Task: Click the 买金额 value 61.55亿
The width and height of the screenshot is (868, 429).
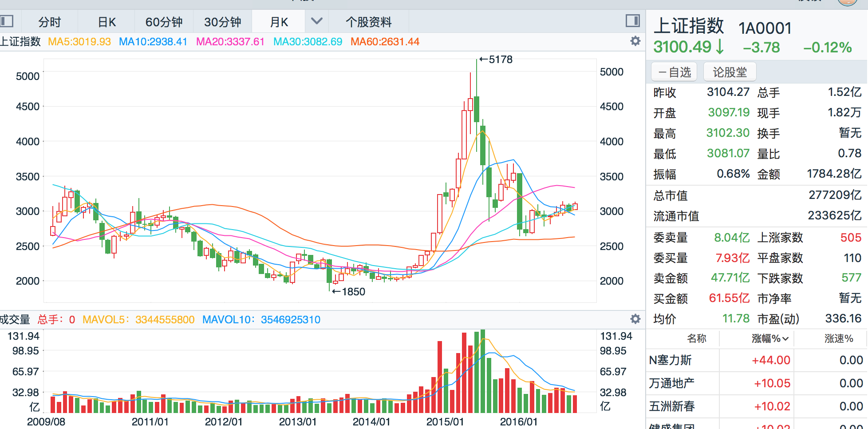Action: 729,298
